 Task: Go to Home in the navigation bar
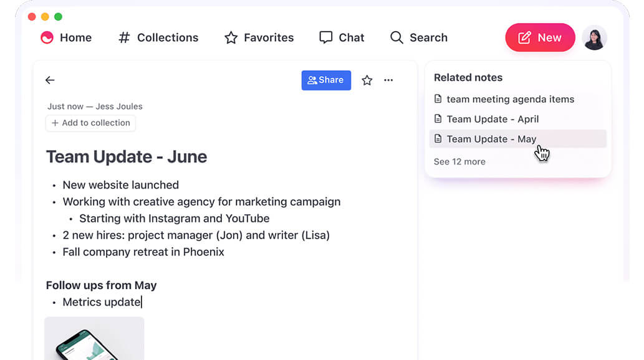point(66,37)
